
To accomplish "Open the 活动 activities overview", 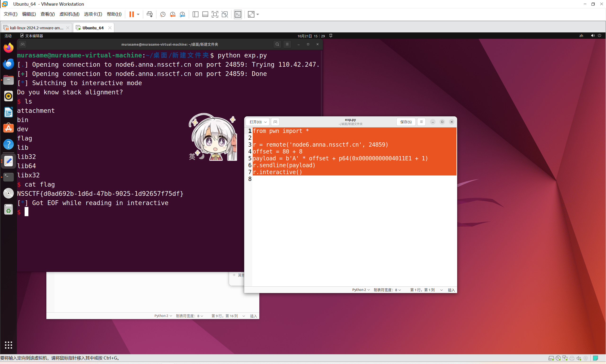I will 8,36.
